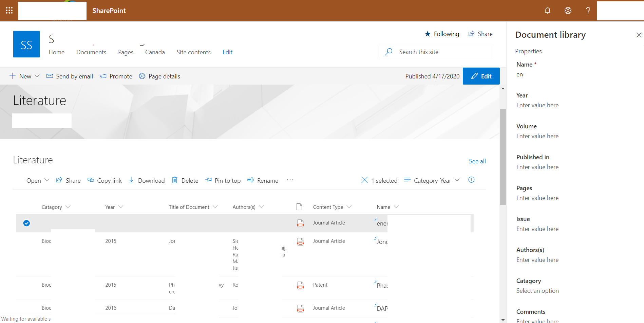
Task: Open the help question mark icon
Action: (588, 11)
